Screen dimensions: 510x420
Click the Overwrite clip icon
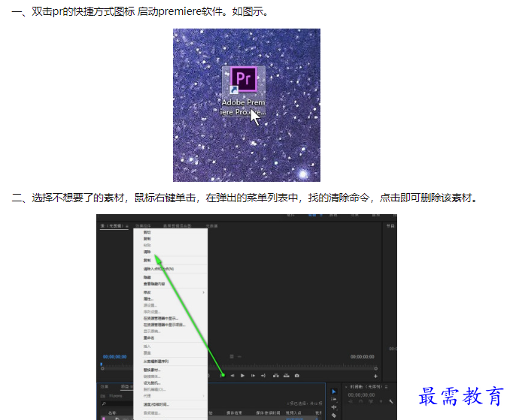287,376
